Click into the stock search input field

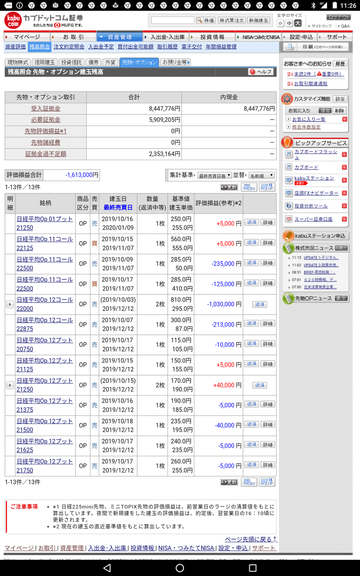[172, 20]
